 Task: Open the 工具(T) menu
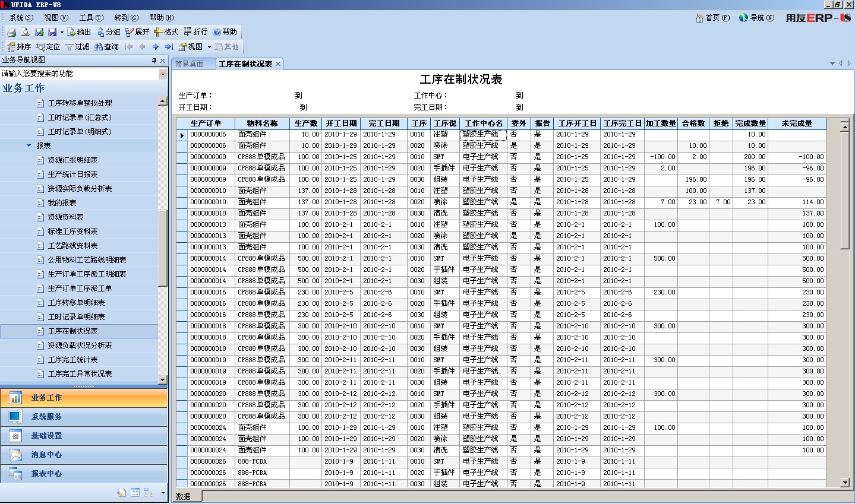91,18
